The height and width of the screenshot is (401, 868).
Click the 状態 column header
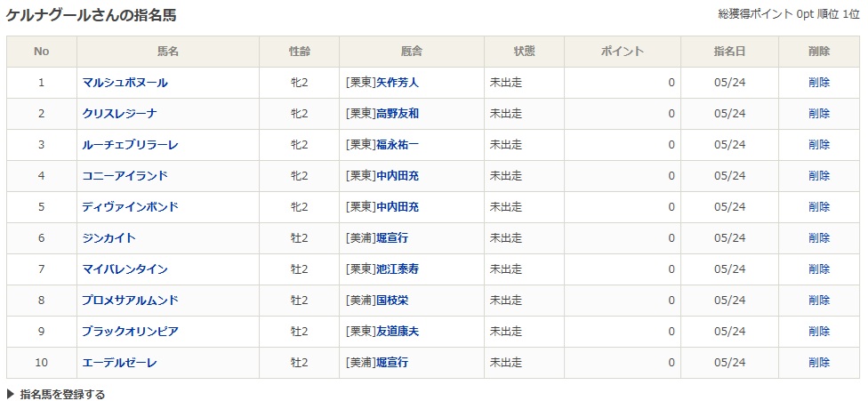(x=524, y=52)
